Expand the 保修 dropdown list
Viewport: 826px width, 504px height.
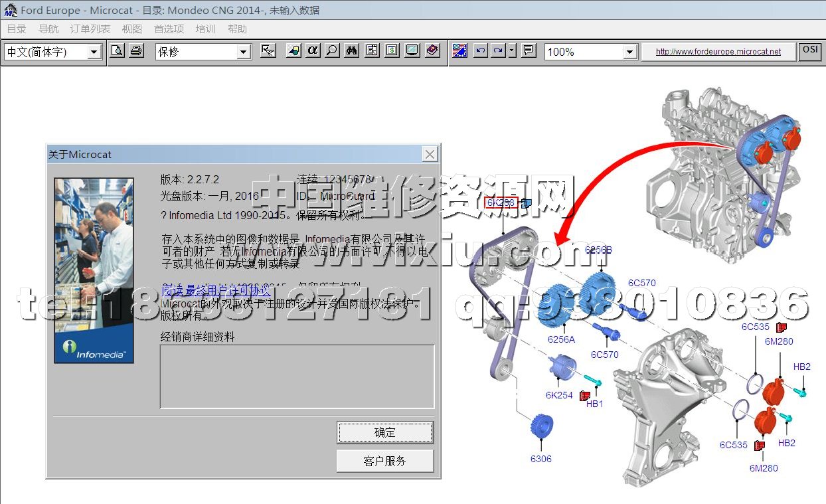click(x=244, y=52)
